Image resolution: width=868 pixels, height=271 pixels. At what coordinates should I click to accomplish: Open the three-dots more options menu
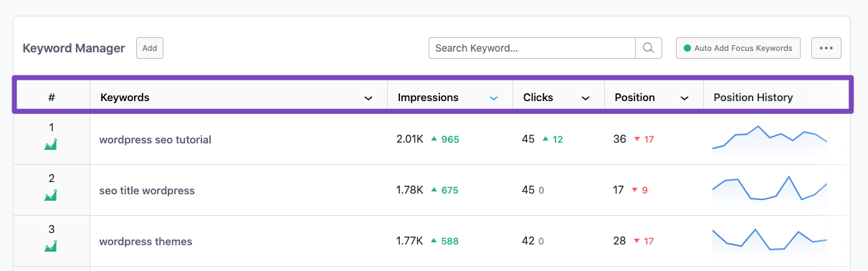(826, 48)
